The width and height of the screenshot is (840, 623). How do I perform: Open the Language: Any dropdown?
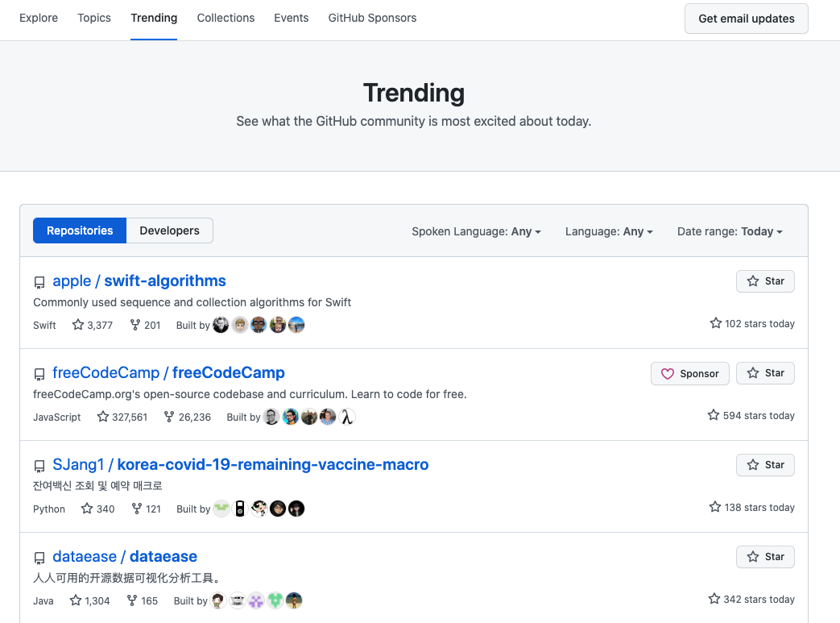609,231
